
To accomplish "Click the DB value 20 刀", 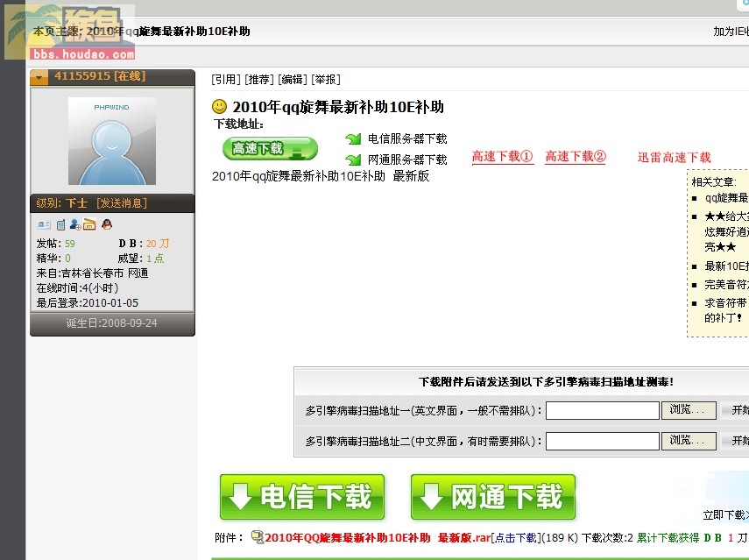I will (157, 244).
